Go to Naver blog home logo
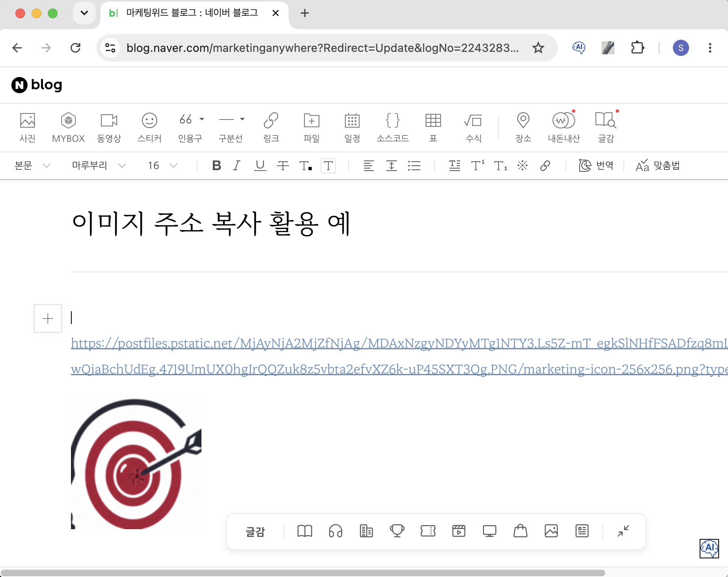This screenshot has height=577, width=728. (37, 85)
